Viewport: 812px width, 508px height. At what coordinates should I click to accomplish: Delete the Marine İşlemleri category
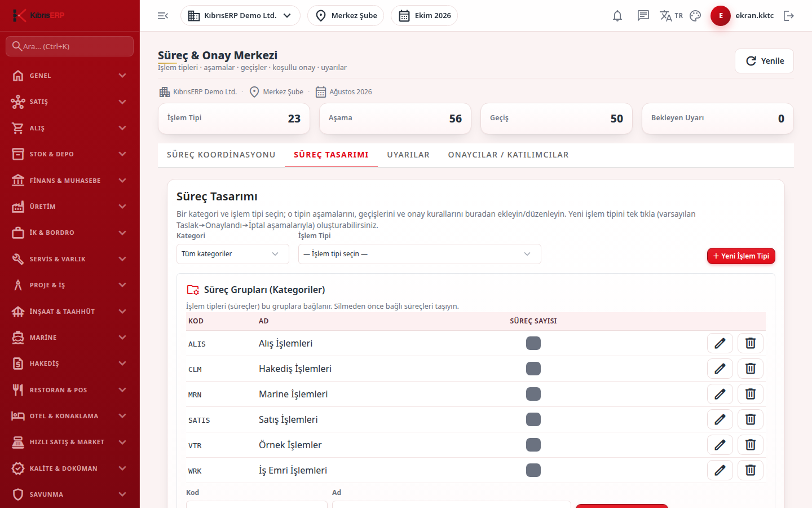click(x=751, y=394)
